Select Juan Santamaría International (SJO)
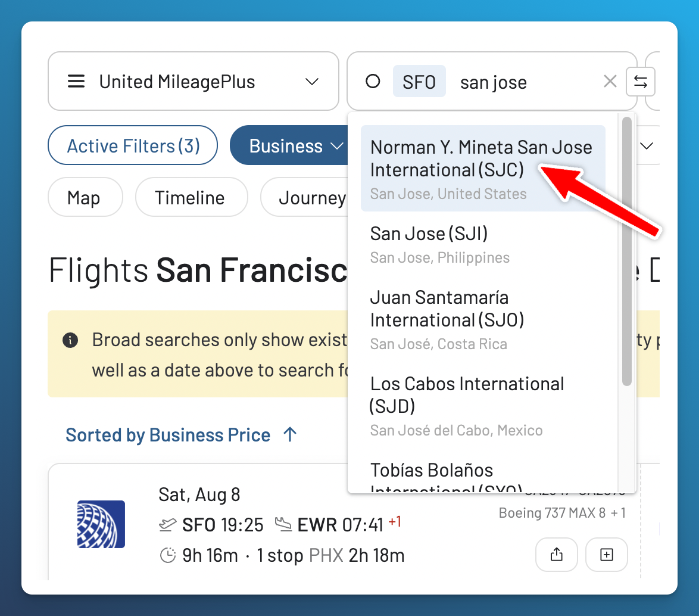Image resolution: width=699 pixels, height=616 pixels. [483, 319]
